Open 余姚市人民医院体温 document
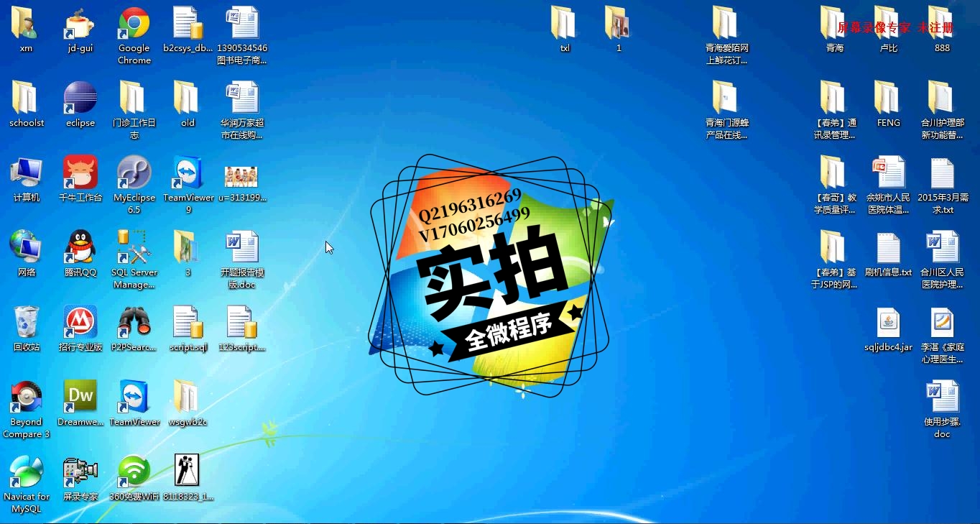Screen dimensions: 980x524 (x=888, y=173)
